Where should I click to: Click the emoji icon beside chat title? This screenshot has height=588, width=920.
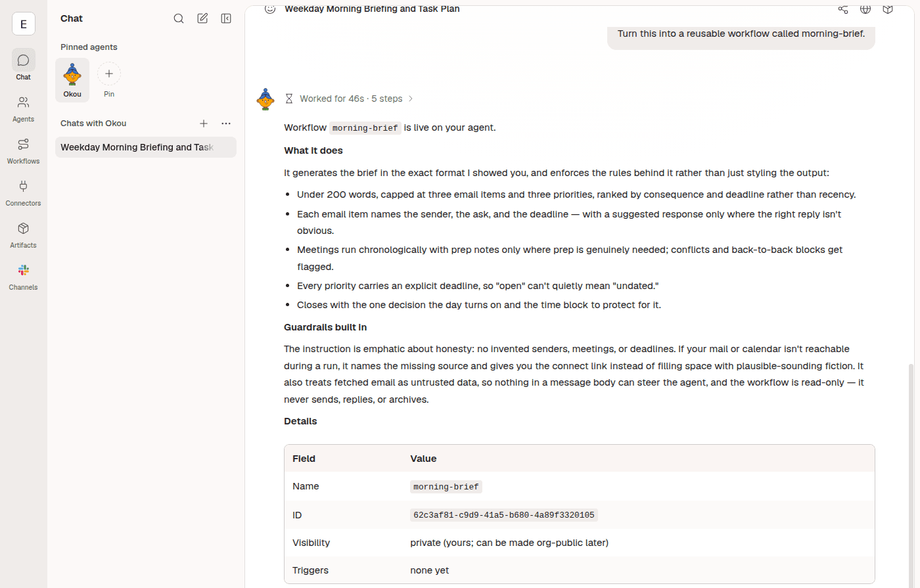click(270, 9)
